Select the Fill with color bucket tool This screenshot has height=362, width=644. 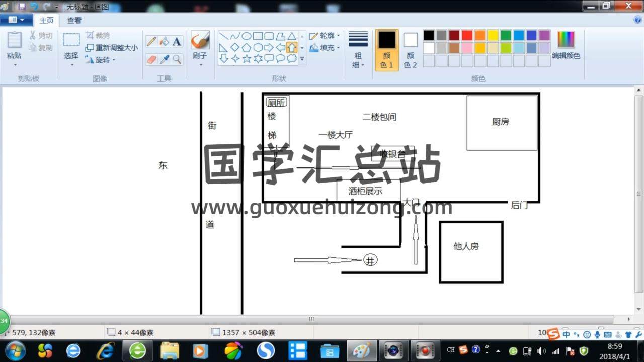point(164,42)
